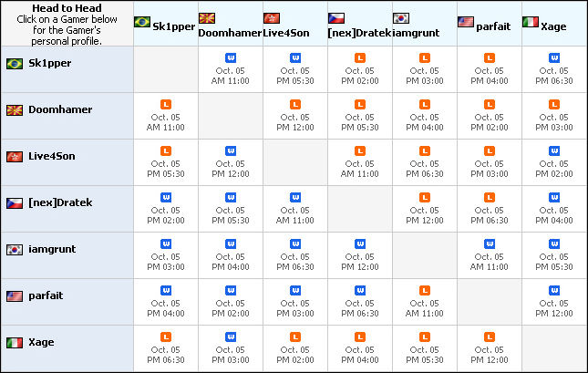This screenshot has width=588, height=373.
Task: Open Doomhamer profile from row label
Action: click(58, 109)
